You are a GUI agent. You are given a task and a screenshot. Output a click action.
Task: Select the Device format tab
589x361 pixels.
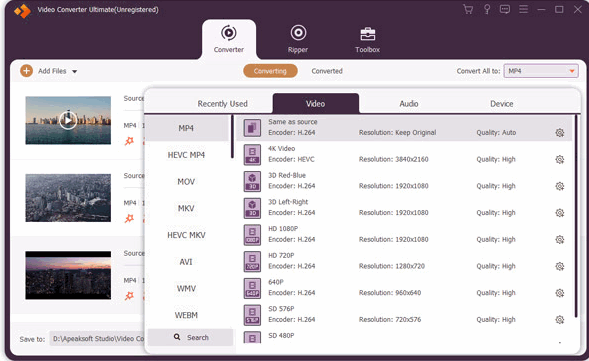(501, 103)
